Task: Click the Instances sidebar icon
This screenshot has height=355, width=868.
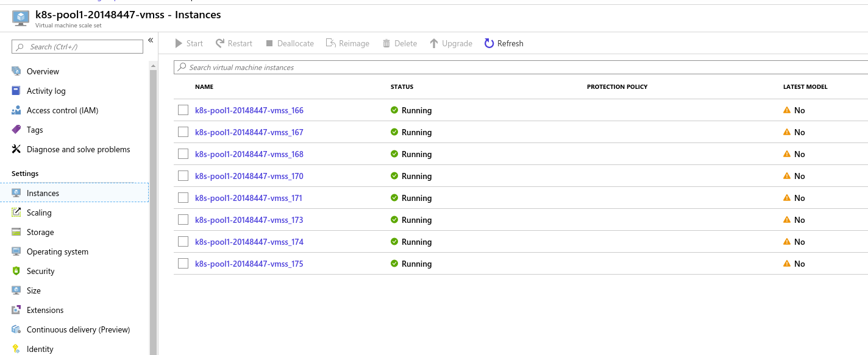Action: pyautogui.click(x=16, y=193)
